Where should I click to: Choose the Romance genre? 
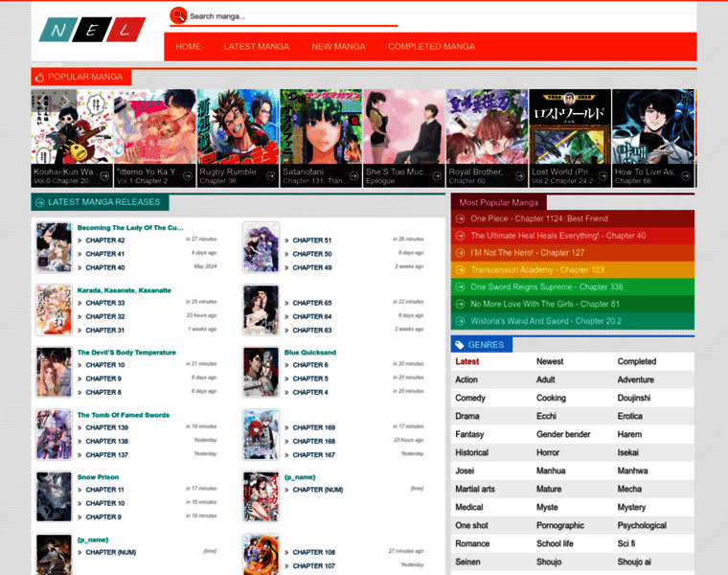point(472,543)
